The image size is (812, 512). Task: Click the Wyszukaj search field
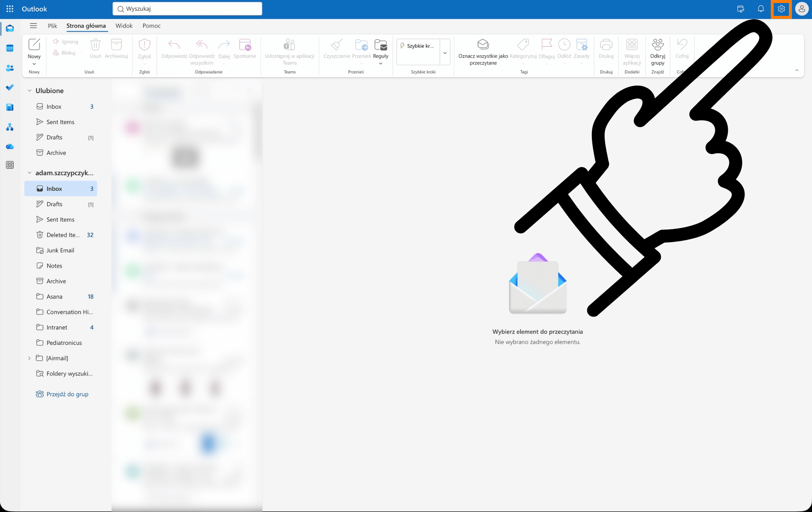[x=187, y=9]
